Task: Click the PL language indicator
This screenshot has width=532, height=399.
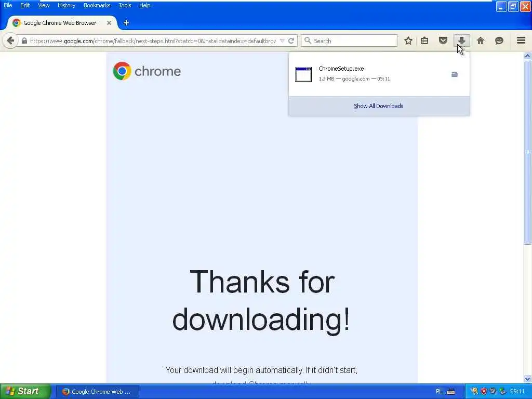Action: click(x=438, y=392)
